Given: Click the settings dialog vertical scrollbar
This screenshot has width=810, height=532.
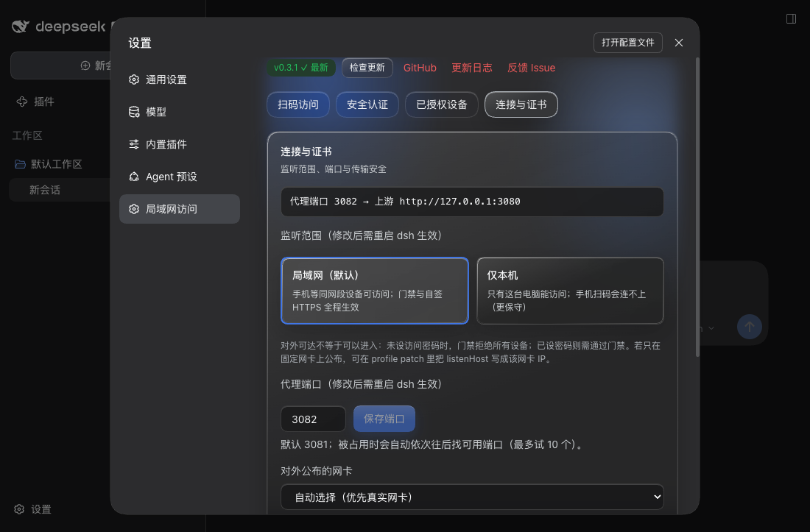Looking at the screenshot, I should pyautogui.click(x=697, y=207).
